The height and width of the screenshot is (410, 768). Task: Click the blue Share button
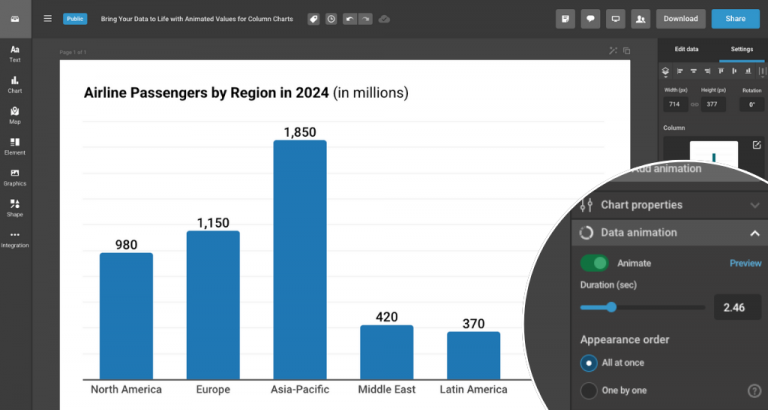pos(735,19)
